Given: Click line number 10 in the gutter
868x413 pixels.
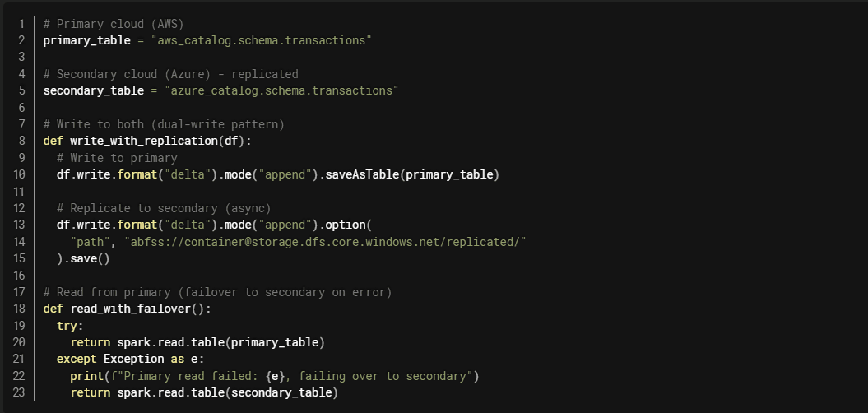Looking at the screenshot, I should coord(19,174).
